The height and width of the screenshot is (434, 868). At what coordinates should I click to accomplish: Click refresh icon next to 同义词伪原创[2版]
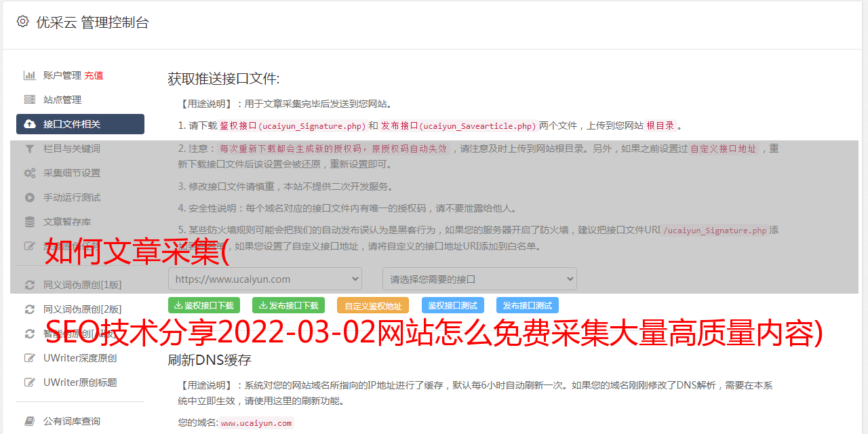pyautogui.click(x=30, y=309)
